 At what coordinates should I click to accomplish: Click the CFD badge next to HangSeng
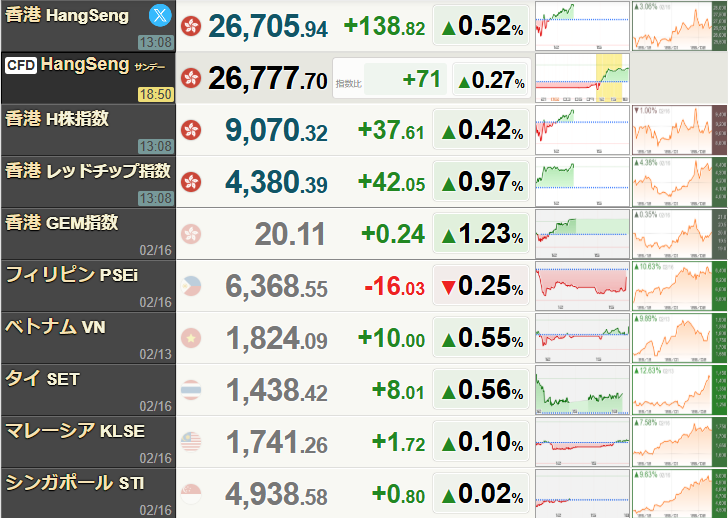(21, 65)
